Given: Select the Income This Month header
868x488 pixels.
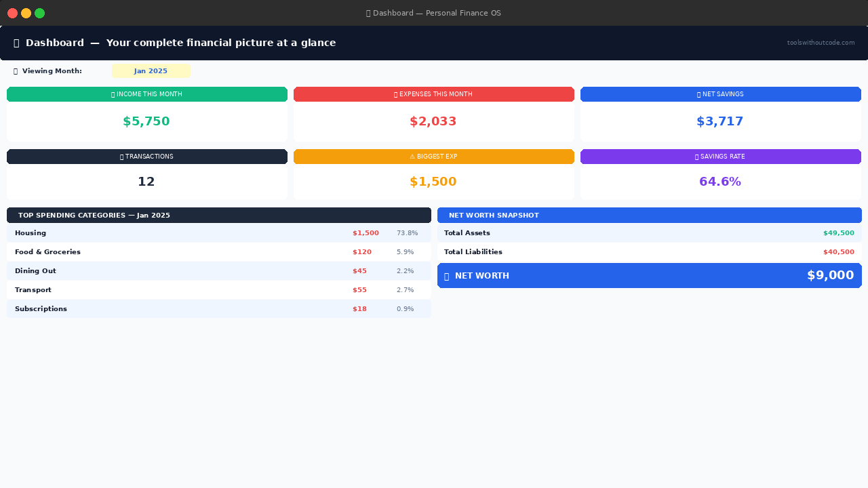Looking at the screenshot, I should [x=147, y=94].
